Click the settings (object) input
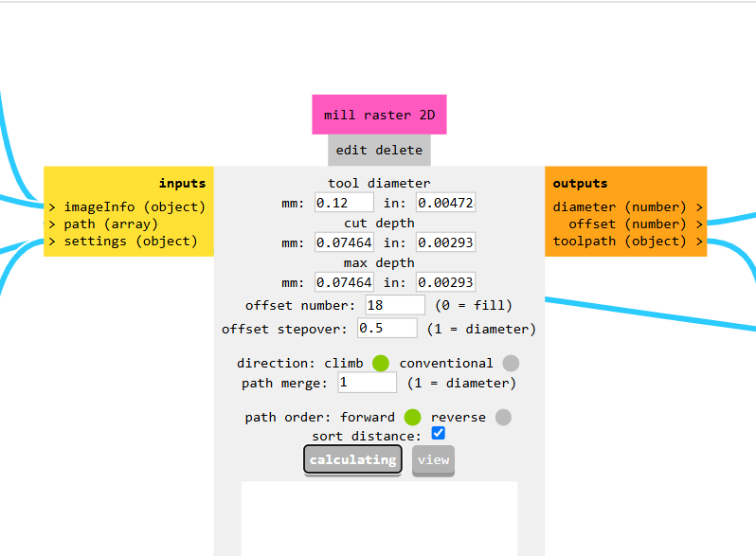Screen dimensions: 756x556 (123, 242)
